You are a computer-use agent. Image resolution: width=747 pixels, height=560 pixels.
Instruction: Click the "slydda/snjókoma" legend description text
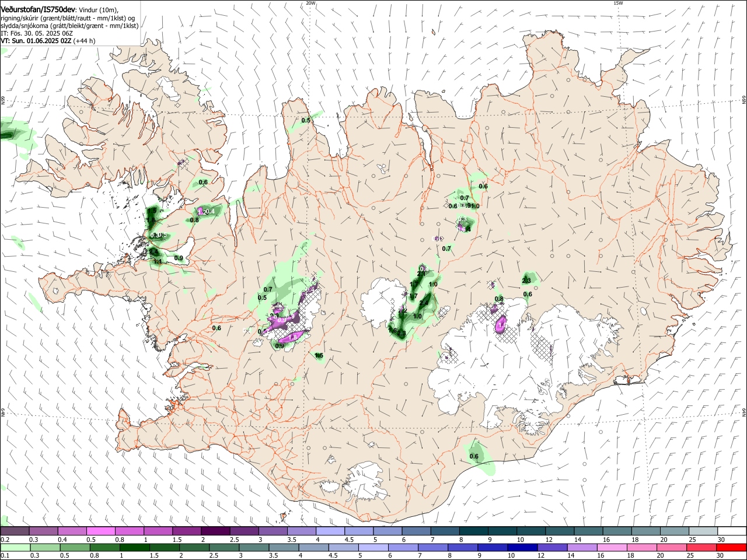(23, 26)
